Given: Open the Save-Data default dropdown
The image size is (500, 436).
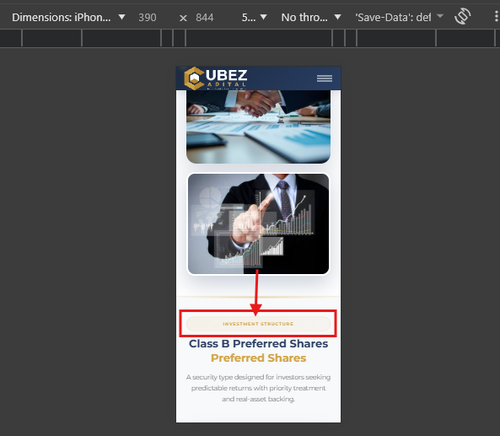Looking at the screenshot, I should point(399,17).
